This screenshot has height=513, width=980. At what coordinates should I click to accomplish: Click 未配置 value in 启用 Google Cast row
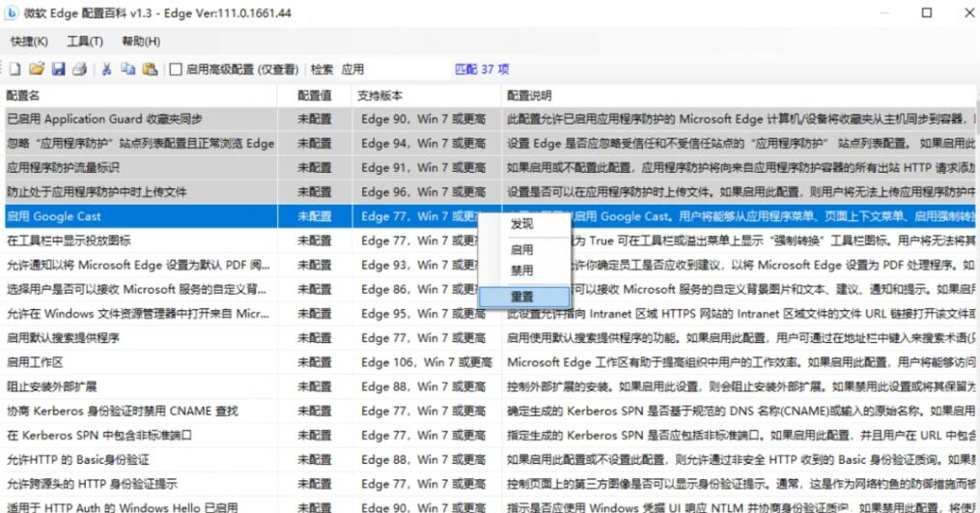click(x=315, y=216)
